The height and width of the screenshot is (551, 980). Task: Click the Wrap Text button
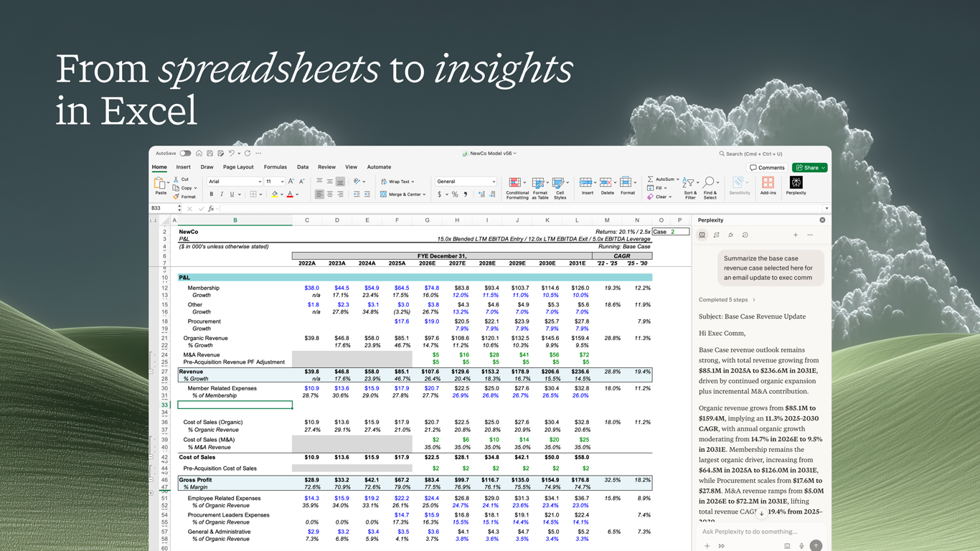(x=397, y=182)
